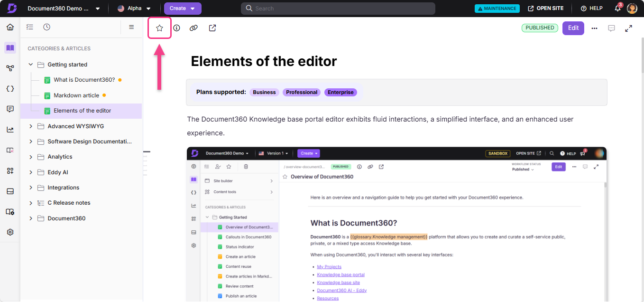Open the Documentation book icon in the left sidebar
644x302 pixels.
point(10,47)
